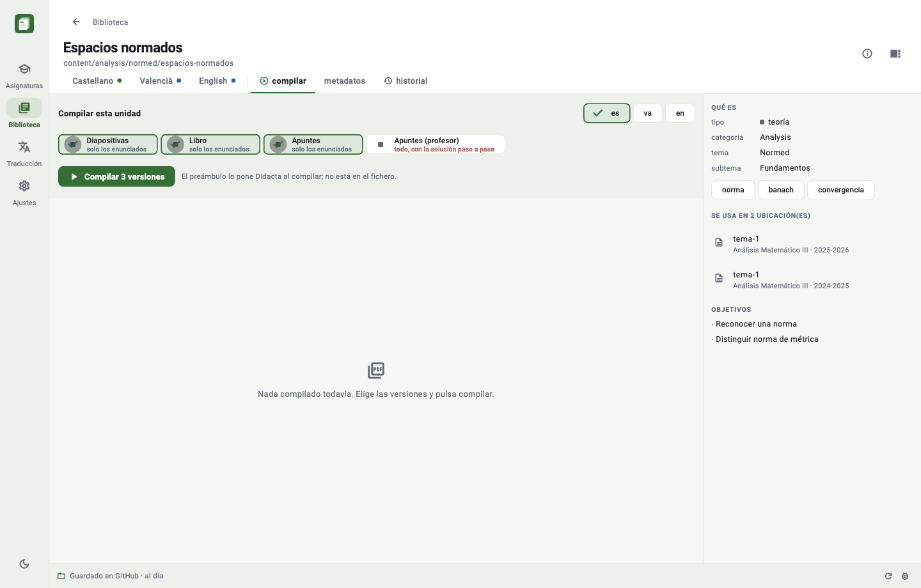Go to the Traducción section
Image resolution: width=921 pixels, height=588 pixels.
[24, 153]
